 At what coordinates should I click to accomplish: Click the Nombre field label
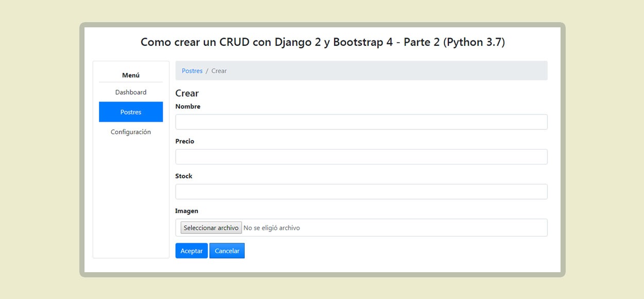pos(188,107)
